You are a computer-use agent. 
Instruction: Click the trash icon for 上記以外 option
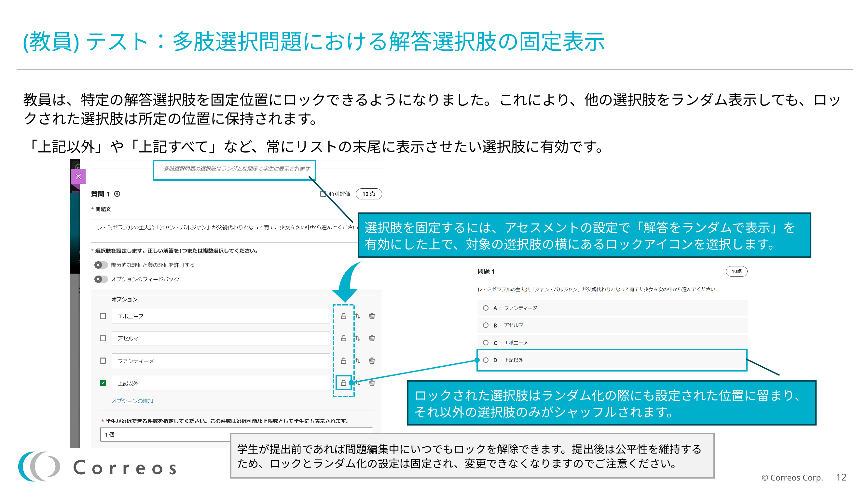372,383
